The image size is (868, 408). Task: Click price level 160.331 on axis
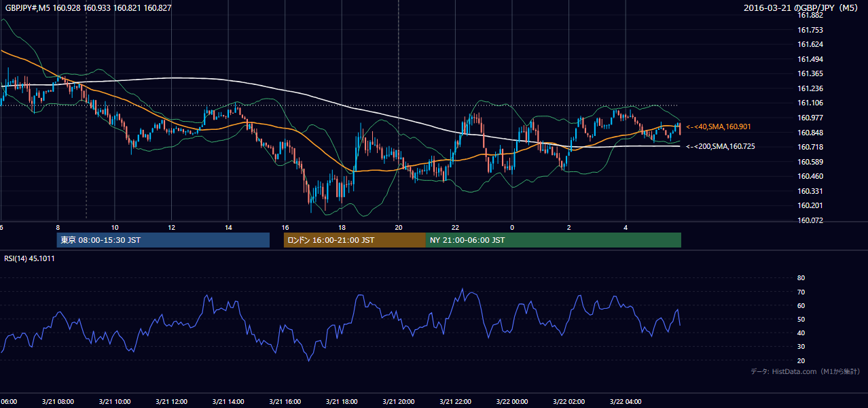(x=810, y=192)
